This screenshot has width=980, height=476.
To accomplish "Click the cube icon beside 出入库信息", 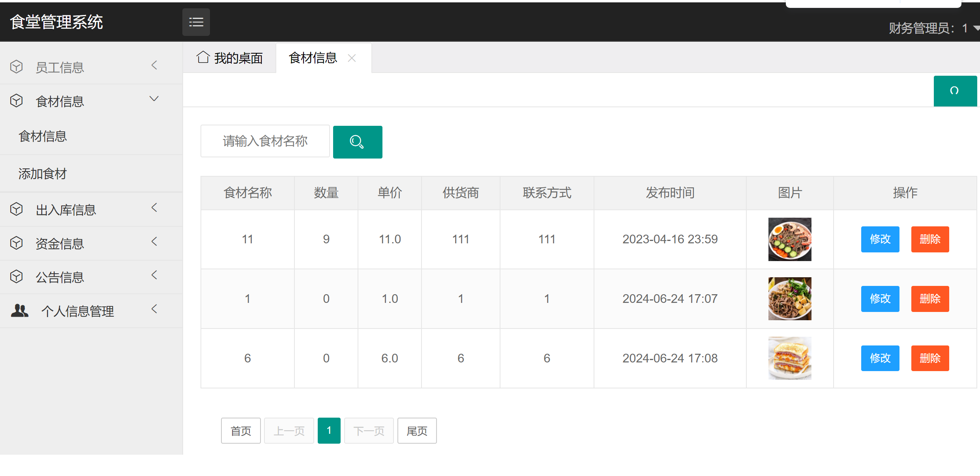I will click(17, 209).
